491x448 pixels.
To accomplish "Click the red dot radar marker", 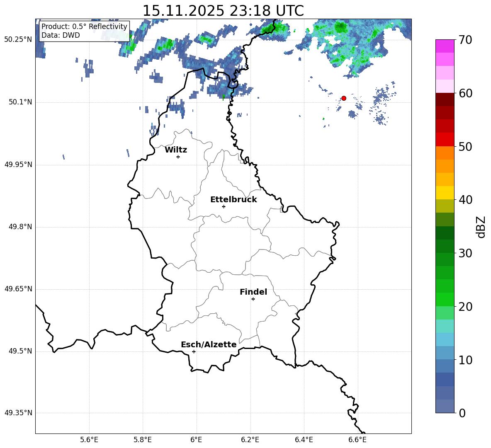I will tap(344, 98).
